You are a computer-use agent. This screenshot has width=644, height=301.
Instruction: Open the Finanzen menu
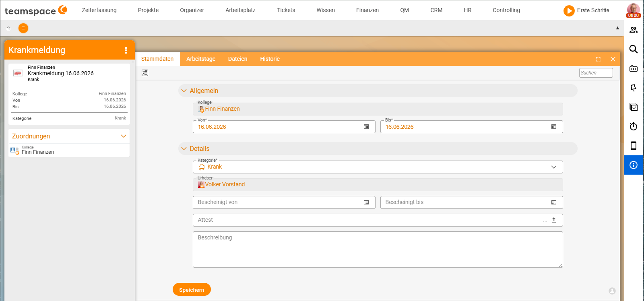[367, 10]
